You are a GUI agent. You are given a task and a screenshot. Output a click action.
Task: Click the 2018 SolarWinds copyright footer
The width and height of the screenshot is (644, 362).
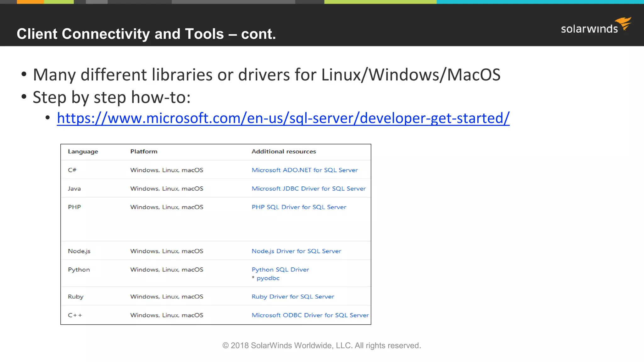click(x=322, y=345)
